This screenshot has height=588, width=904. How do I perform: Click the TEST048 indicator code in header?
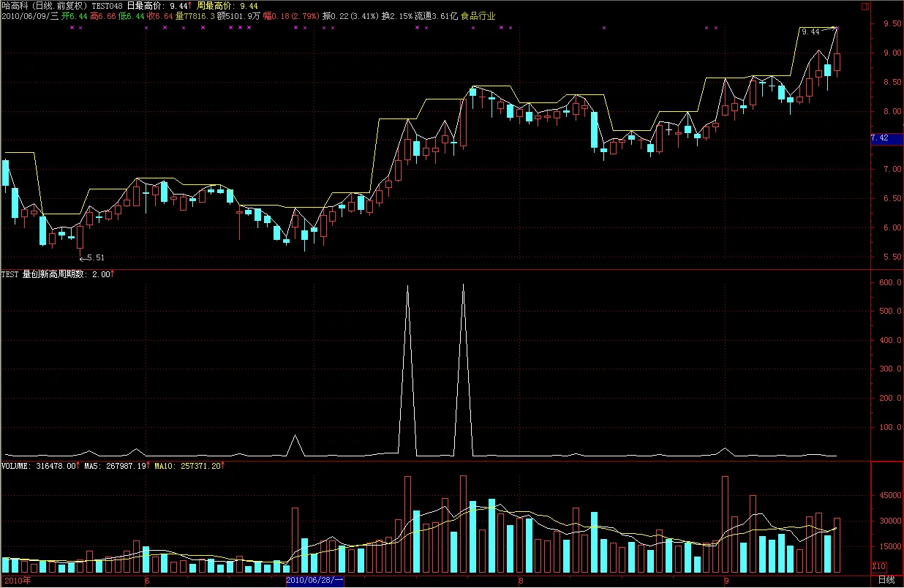click(x=108, y=5)
